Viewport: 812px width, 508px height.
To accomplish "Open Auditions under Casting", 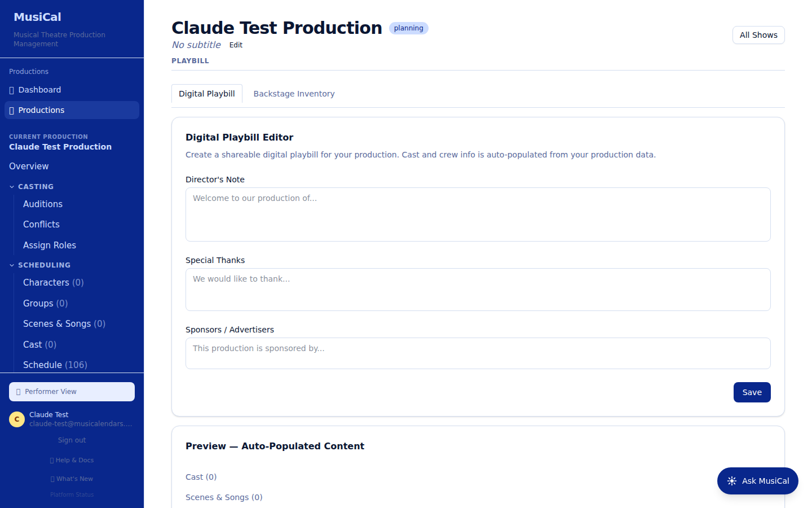I will [x=43, y=204].
